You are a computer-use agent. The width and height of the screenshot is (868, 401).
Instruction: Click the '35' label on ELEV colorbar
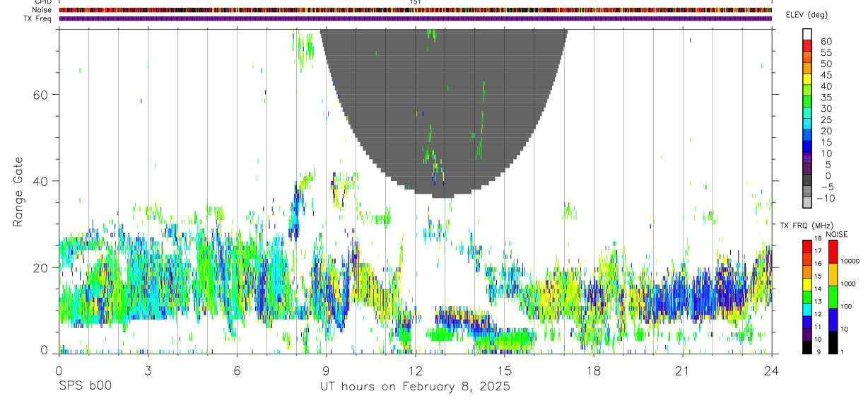click(826, 98)
